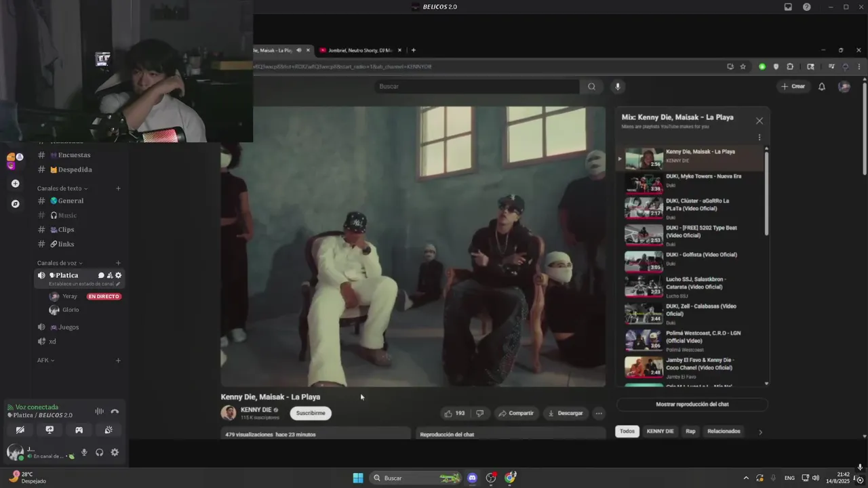Start YouTube voice search with the microphone
This screenshot has width=868, height=488.
pyautogui.click(x=617, y=86)
